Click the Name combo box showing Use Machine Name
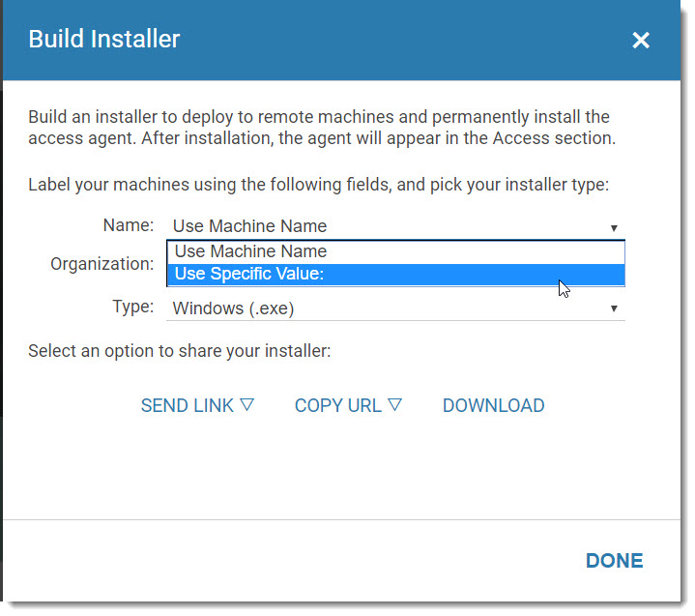The height and width of the screenshot is (616, 695). [387, 226]
